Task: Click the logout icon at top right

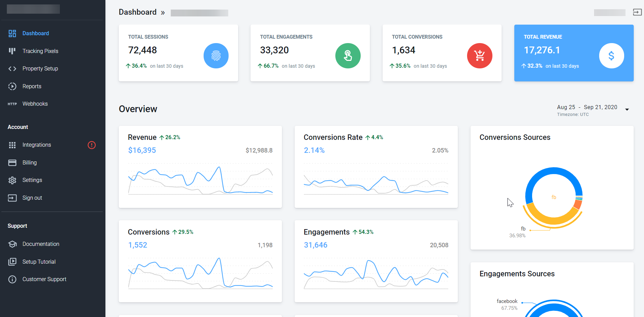Action: pyautogui.click(x=637, y=12)
